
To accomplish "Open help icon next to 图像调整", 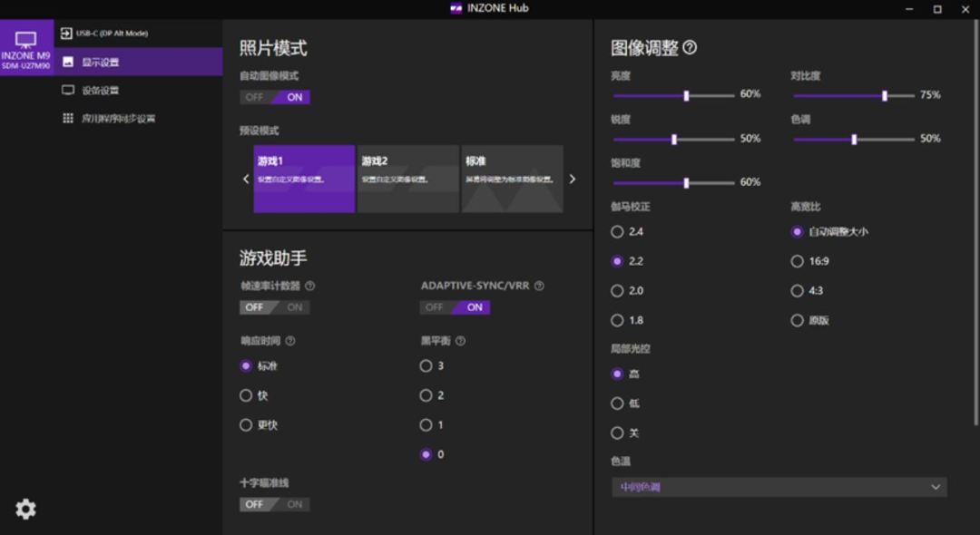I will 690,47.
